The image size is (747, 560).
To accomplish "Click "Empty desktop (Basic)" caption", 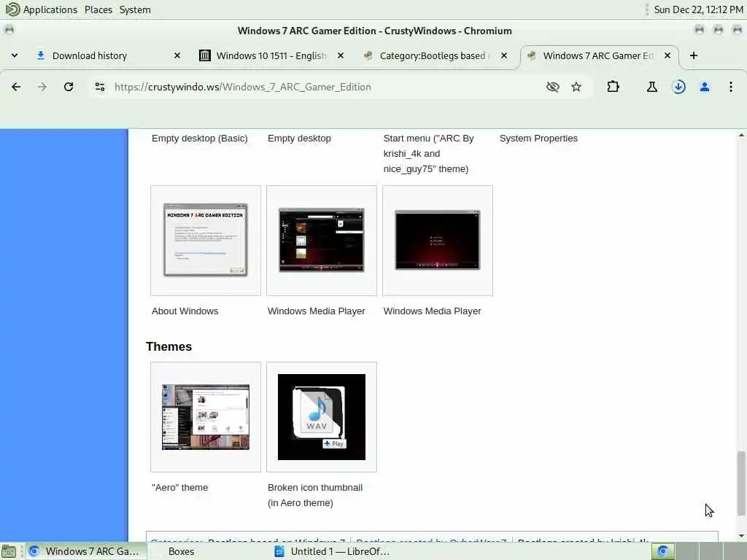I will click(x=200, y=138).
